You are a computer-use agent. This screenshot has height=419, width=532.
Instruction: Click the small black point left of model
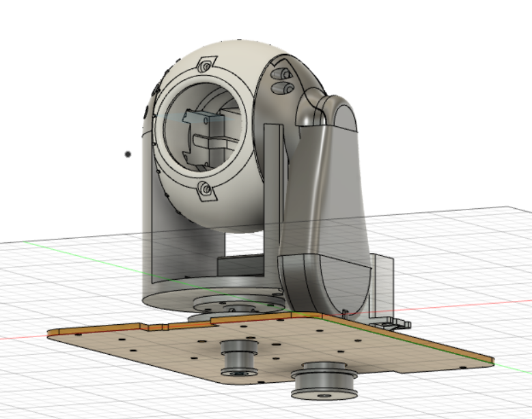tap(128, 154)
